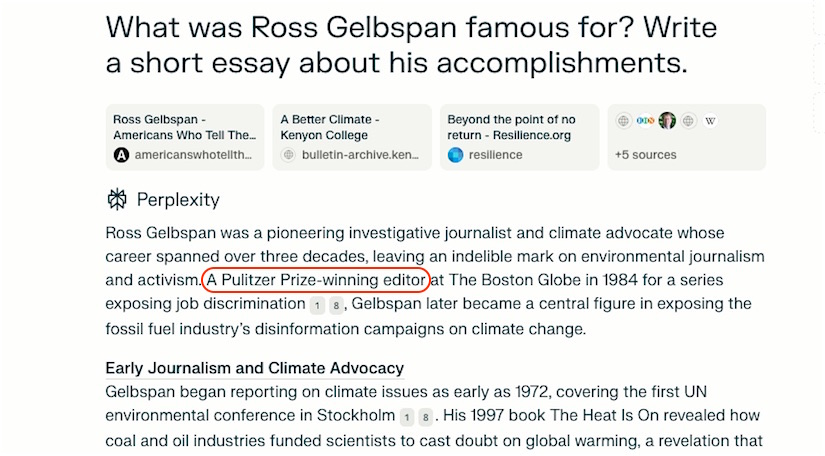The image size is (825, 456).
Task: Click citation 1 after "job discrimination"
Action: click(x=318, y=305)
